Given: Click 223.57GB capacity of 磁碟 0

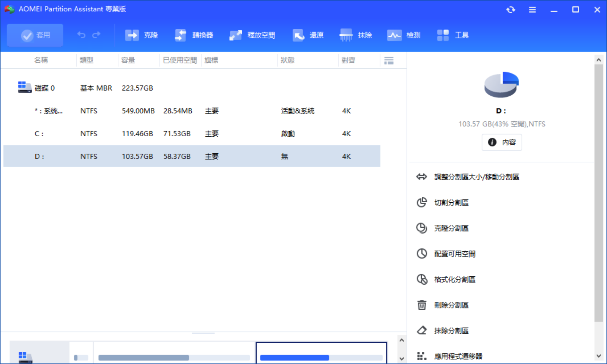Looking at the screenshot, I should coord(137,88).
